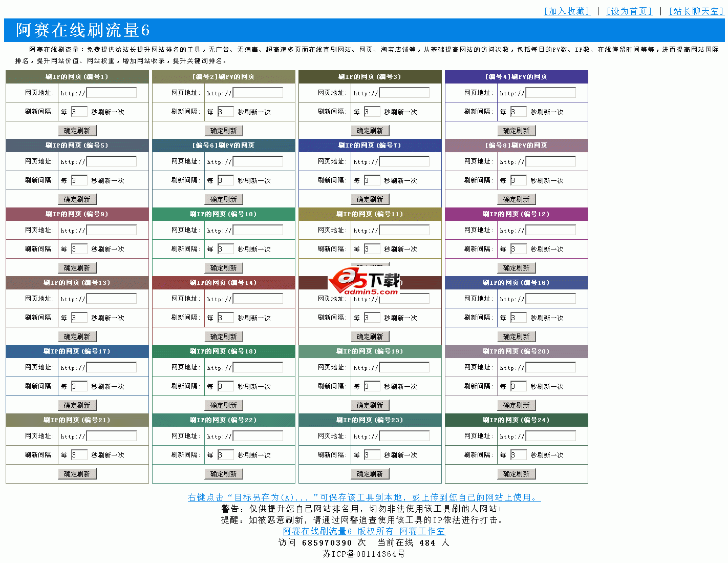This screenshot has height=563, width=728.
Task: Click the URL input field in panel 编号1
Action: tap(111, 92)
